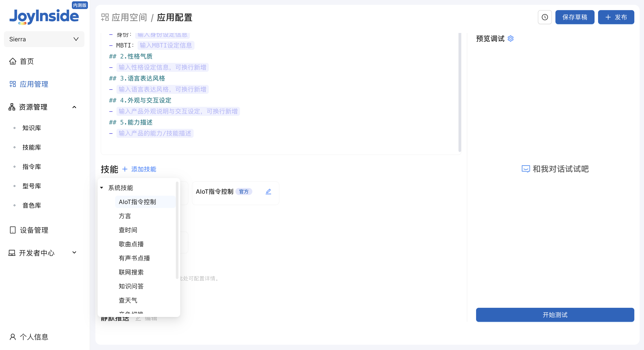This screenshot has width=644, height=350.
Task: Go to 首页 in sidebar
Action: pyautogui.click(x=27, y=61)
